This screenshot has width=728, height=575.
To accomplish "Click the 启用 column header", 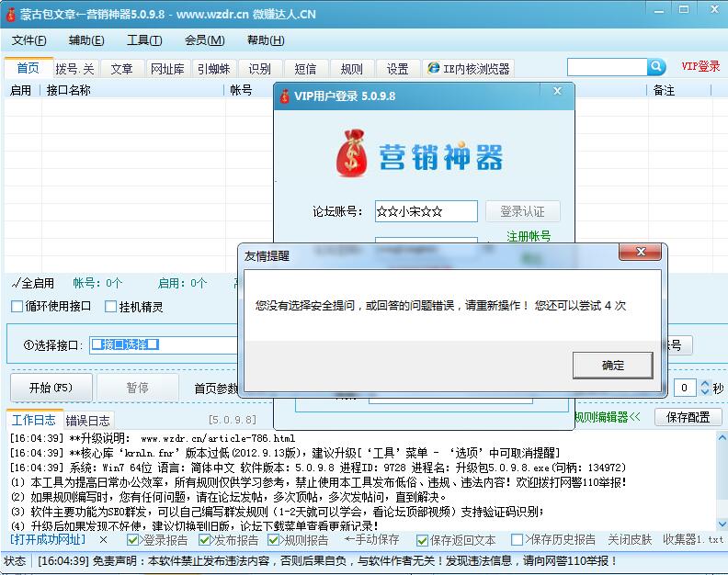I will (x=21, y=90).
